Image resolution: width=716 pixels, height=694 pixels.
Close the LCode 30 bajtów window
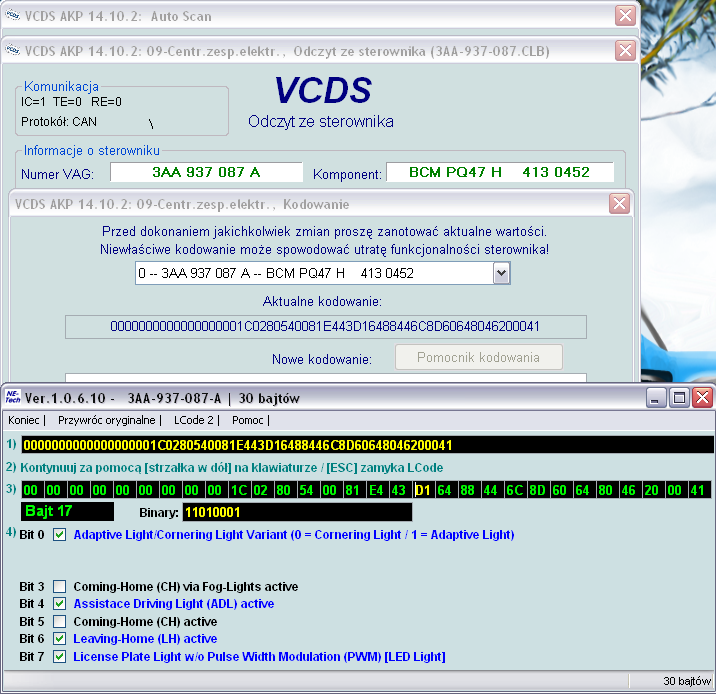coord(702,398)
